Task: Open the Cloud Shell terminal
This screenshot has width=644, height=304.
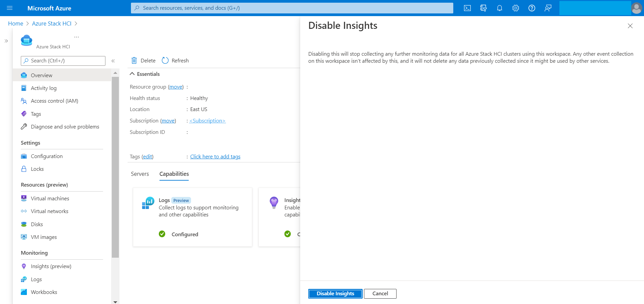Action: pos(467,8)
